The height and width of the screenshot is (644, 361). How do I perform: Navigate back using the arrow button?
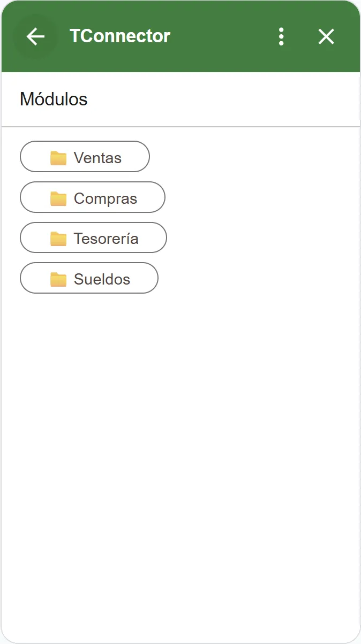coord(35,36)
